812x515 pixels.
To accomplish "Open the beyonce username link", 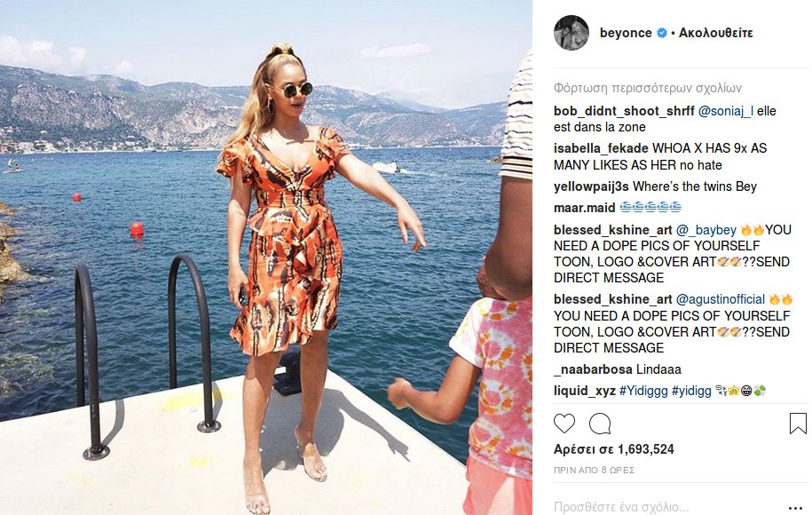I will coord(626,33).
